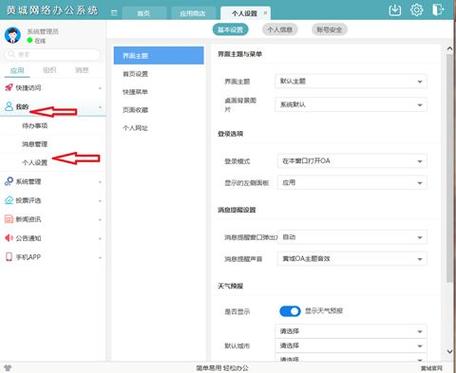Switch to the 组织 sidebar tab

(x=49, y=70)
